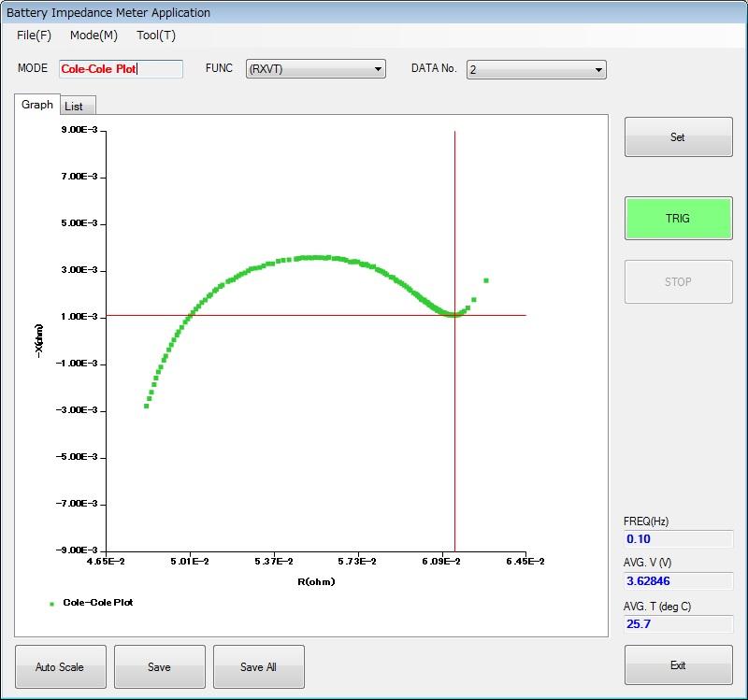Click the MODE field showing Cole-Cole Plot
Screen dimensions: 748x700
point(122,69)
